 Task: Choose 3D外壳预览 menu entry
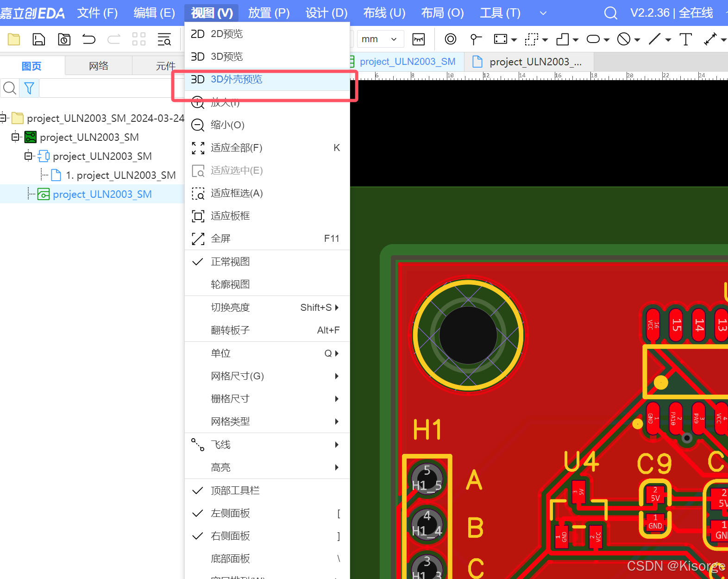pyautogui.click(x=267, y=79)
